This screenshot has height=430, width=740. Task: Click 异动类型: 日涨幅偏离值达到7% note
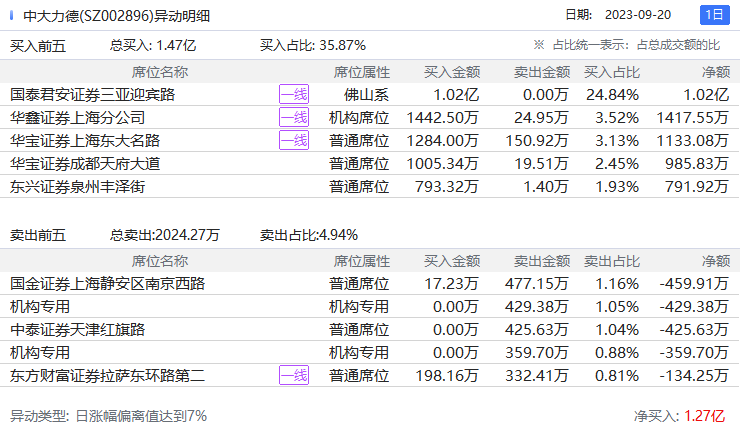click(x=109, y=416)
